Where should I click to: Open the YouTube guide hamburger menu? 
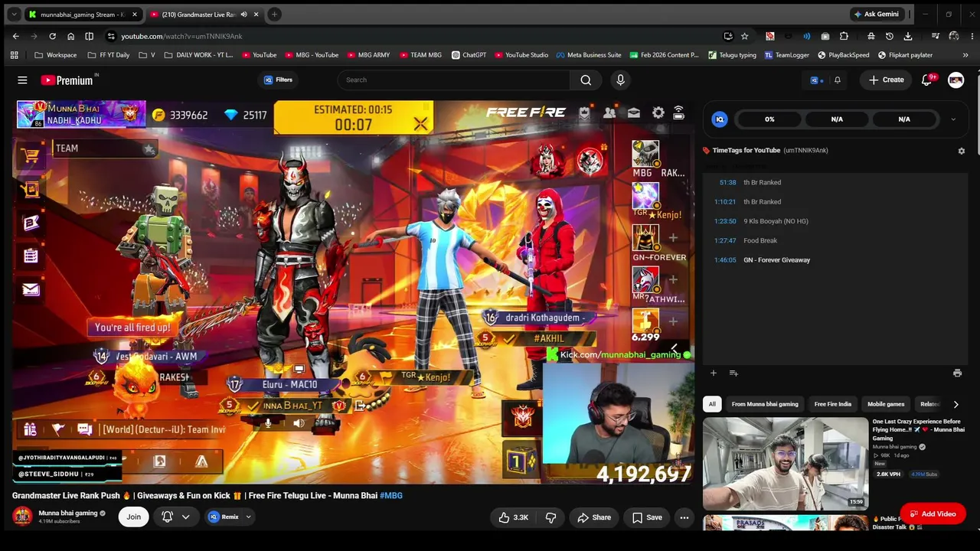(22, 80)
